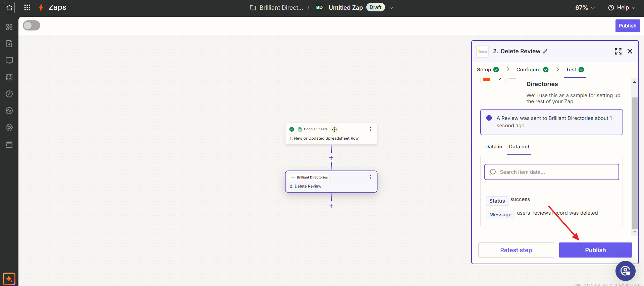Click the green check on Google Sheets step
The height and width of the screenshot is (286, 644).
tap(292, 129)
